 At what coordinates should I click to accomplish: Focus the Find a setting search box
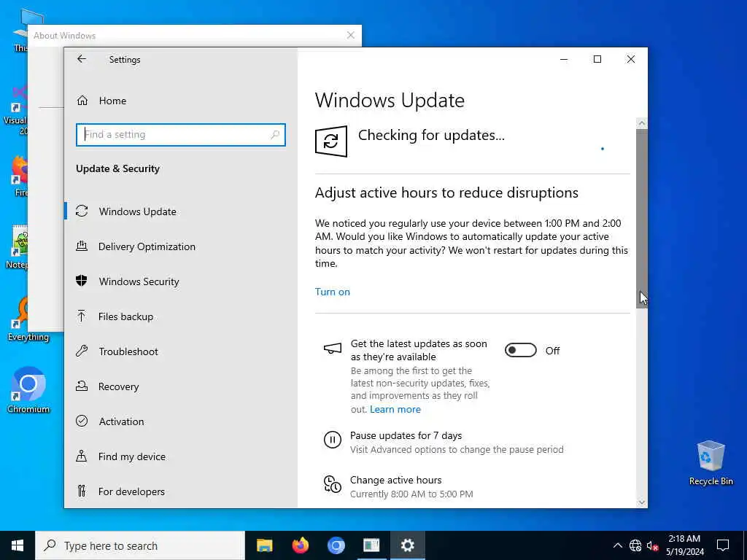[181, 135]
